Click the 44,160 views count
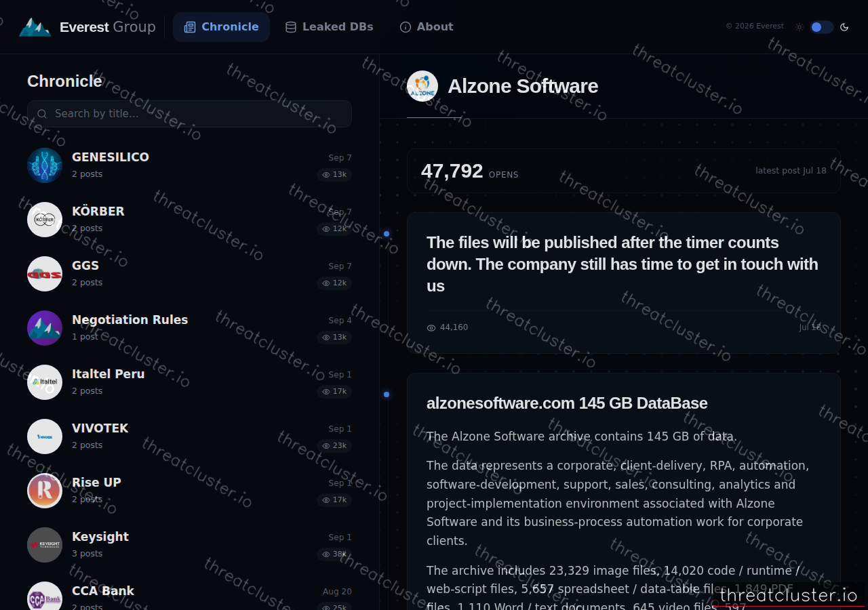Image resolution: width=868 pixels, height=610 pixels. pyautogui.click(x=448, y=327)
